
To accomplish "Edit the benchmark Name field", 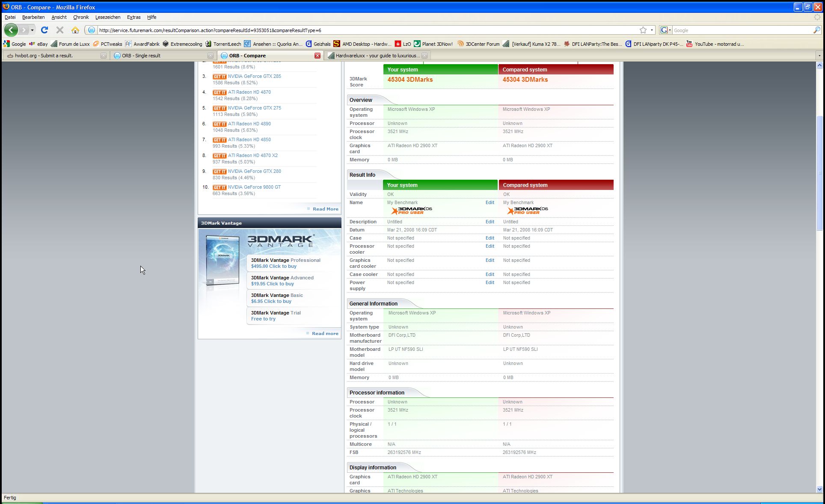I will coord(490,202).
